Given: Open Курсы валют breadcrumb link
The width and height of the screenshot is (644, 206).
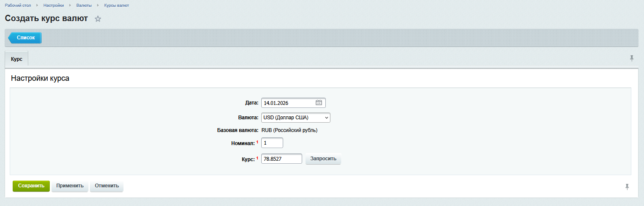Looking at the screenshot, I should click(x=116, y=5).
